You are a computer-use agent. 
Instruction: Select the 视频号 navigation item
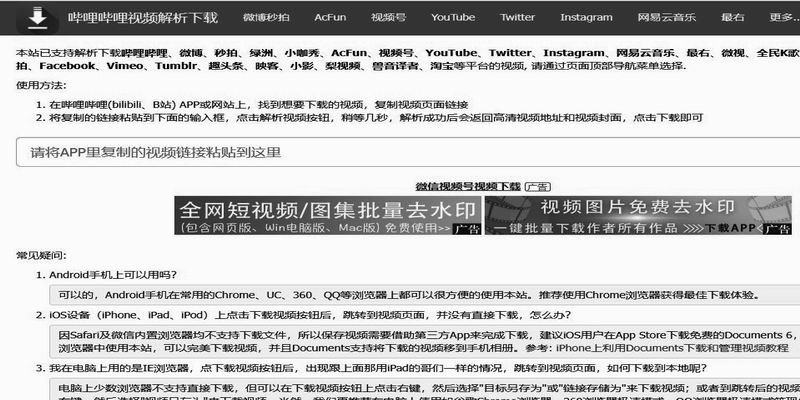(x=389, y=18)
